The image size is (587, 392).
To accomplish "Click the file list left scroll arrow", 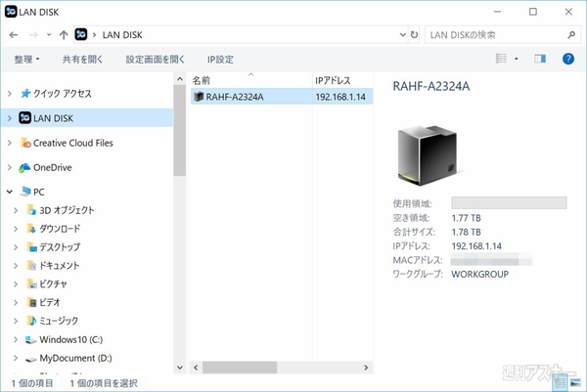I will 196,368.
